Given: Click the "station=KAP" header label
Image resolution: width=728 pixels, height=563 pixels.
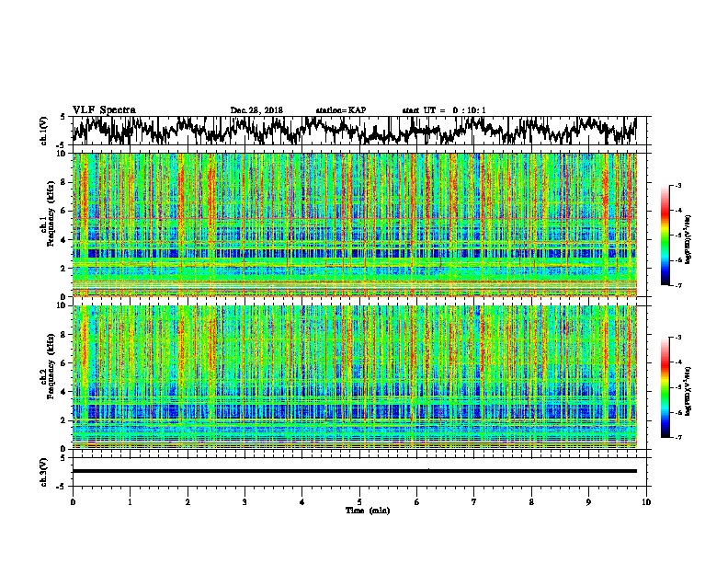Looking at the screenshot, I should coord(341,110).
